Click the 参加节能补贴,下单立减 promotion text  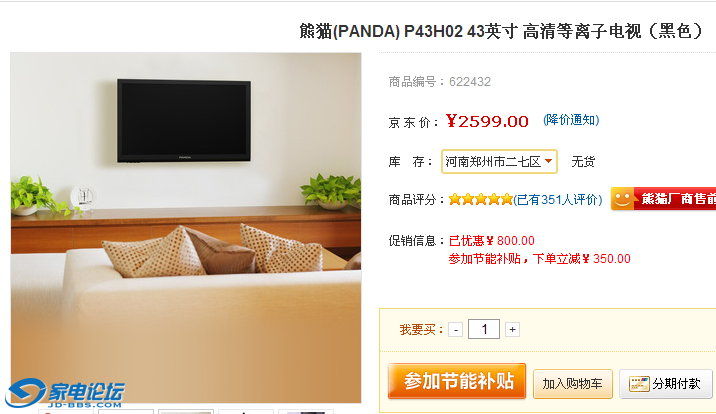[x=539, y=259]
